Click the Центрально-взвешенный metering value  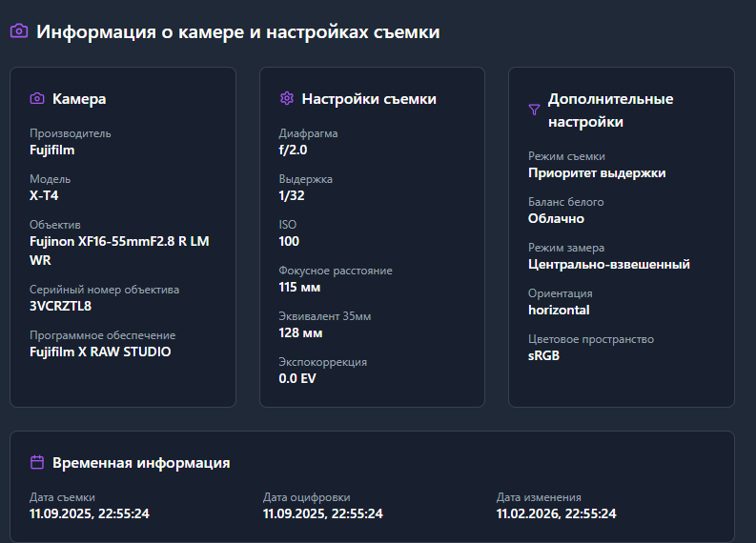pyautogui.click(x=609, y=264)
